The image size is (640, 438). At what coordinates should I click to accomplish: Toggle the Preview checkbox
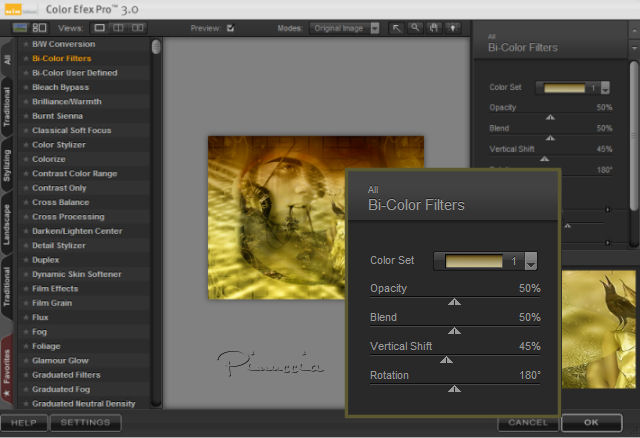230,28
